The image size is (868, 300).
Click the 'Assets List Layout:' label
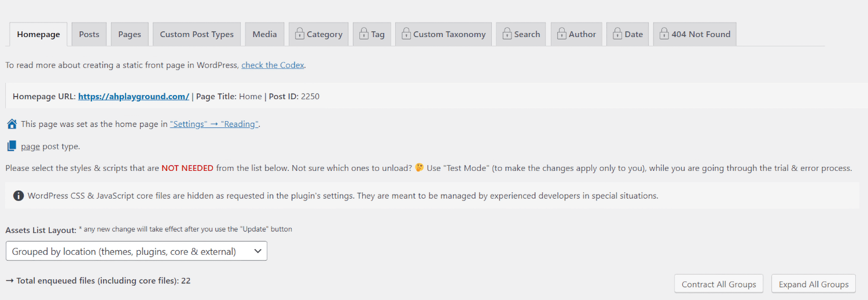(41, 230)
